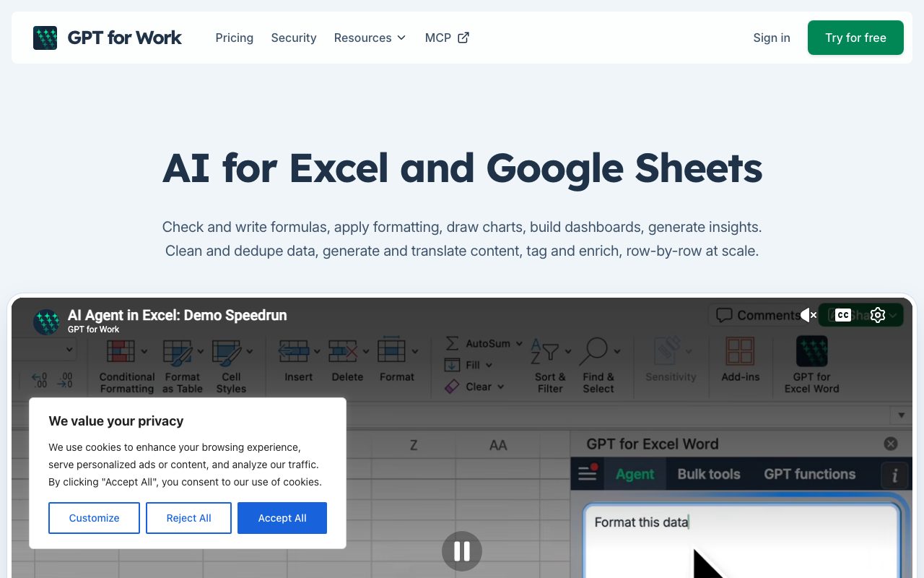924x578 pixels.
Task: Click the Format as Table icon
Action: click(x=177, y=352)
